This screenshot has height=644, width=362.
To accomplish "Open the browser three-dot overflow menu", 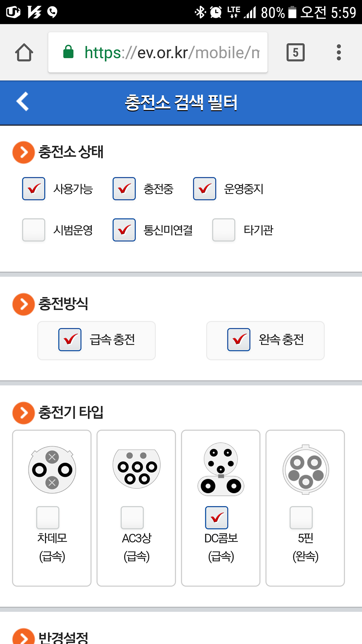I will point(339,52).
